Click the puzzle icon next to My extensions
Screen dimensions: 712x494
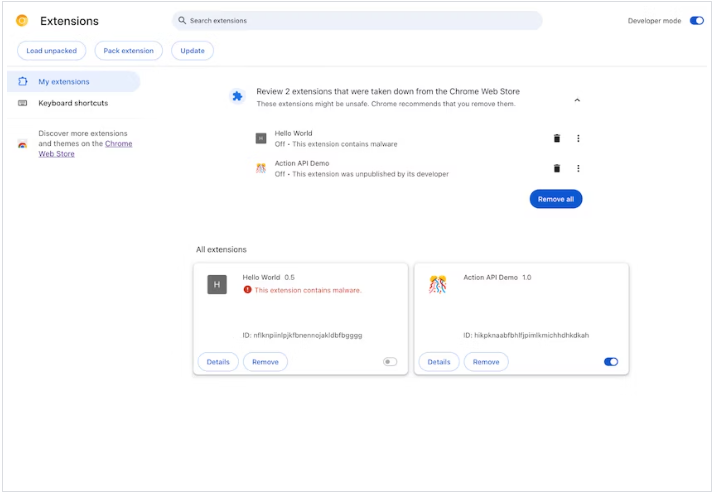point(23,82)
